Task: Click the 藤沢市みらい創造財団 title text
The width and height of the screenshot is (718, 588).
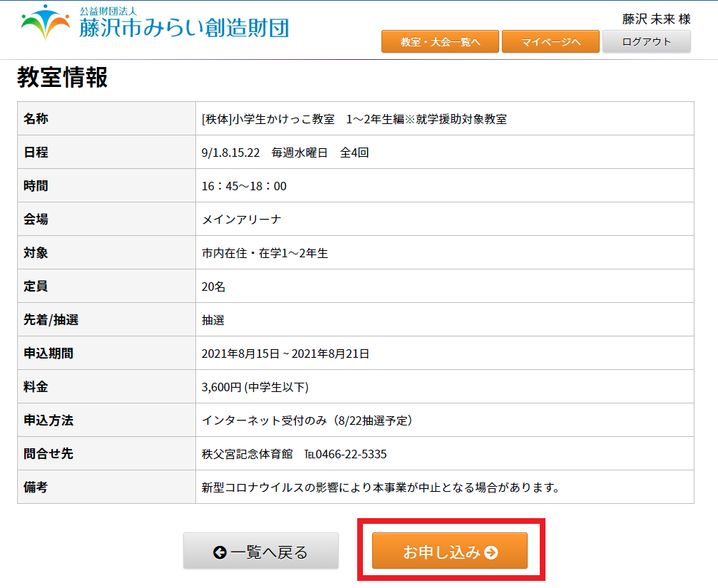Action: pos(184,28)
